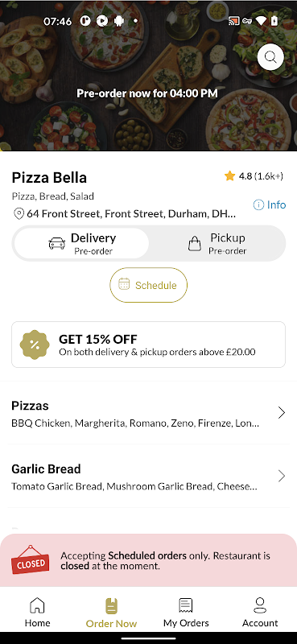Screen dimensions: 297x644
Task: Tap the Account profile icon
Action: 260,605
